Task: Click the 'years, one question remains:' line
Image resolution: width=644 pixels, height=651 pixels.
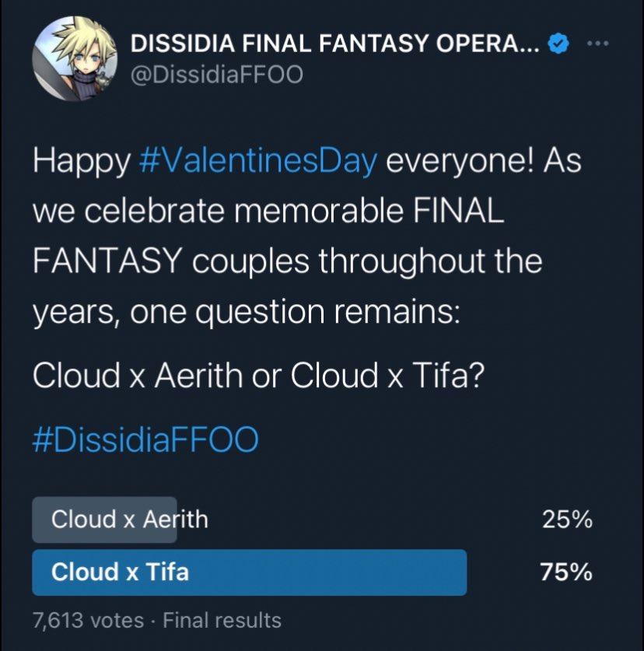Action: point(247,312)
